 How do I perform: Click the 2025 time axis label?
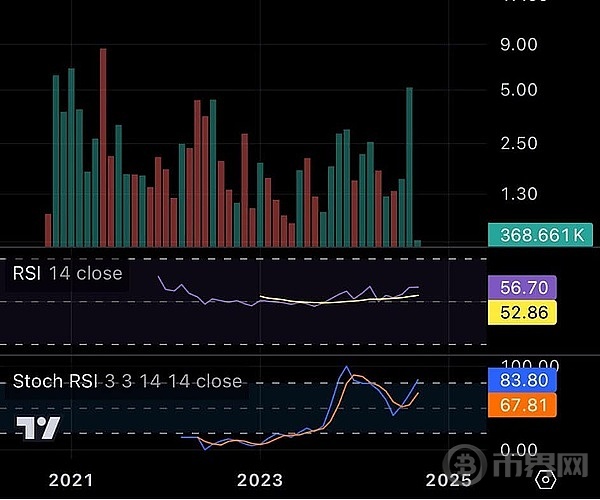click(x=448, y=480)
